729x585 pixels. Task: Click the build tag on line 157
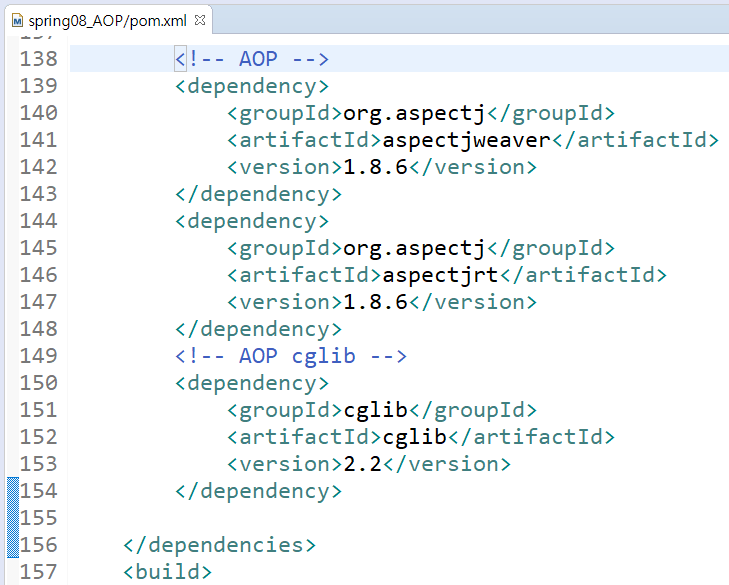(x=167, y=572)
